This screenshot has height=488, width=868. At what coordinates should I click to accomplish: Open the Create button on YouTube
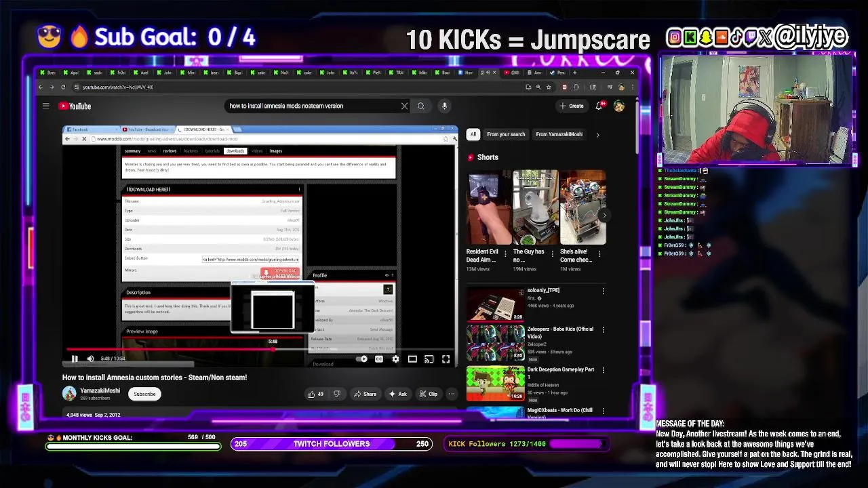(572, 106)
